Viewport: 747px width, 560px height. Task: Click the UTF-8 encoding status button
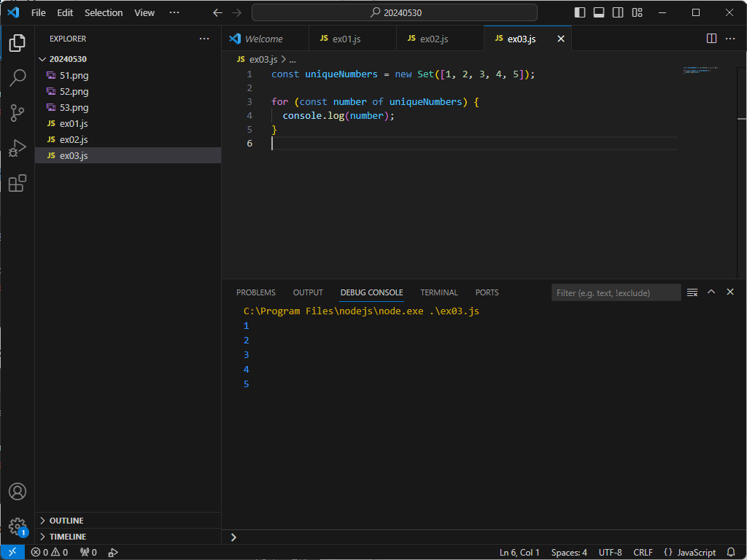pyautogui.click(x=610, y=552)
